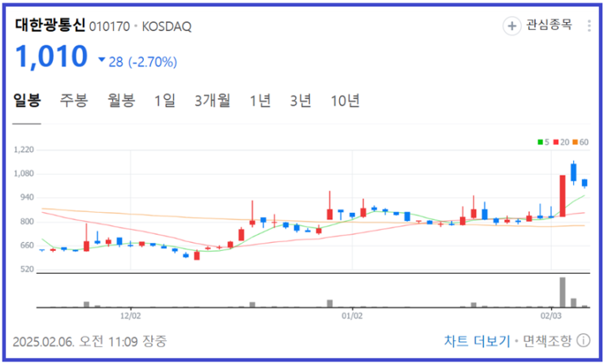
Task: Click the timestamp 2025.02.06. 오전 11:09 장중
Action: (x=89, y=341)
